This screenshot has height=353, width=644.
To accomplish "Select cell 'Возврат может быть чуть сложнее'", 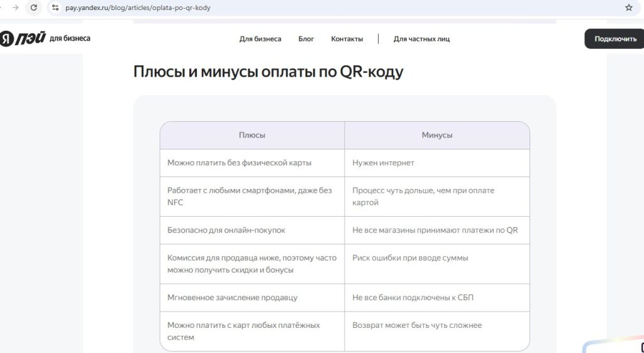I will [x=437, y=331].
